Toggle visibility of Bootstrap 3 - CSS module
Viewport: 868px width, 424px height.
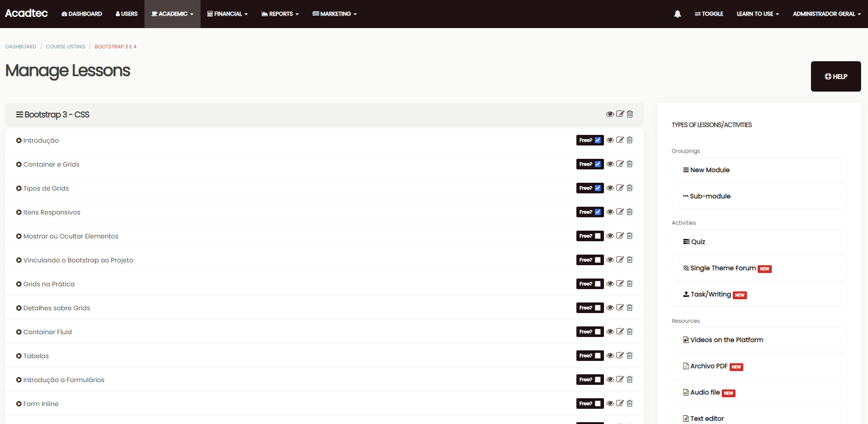(x=610, y=114)
